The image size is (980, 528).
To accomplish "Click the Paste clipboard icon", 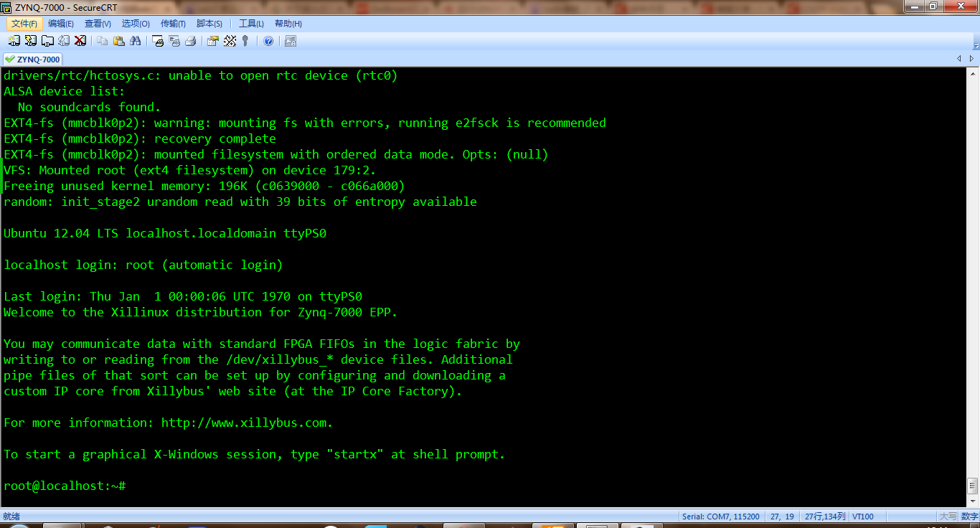I will (119, 41).
